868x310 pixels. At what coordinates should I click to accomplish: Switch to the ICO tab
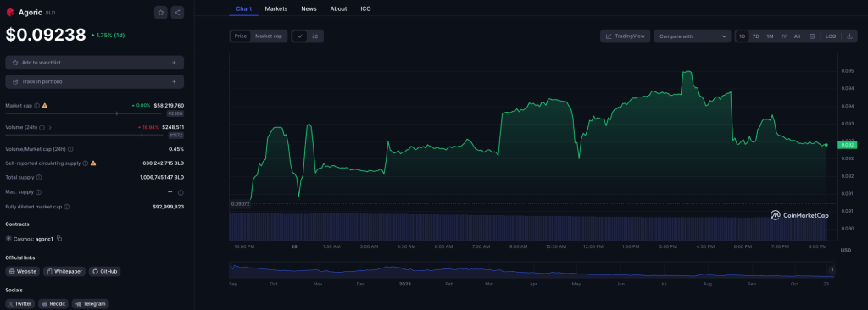click(366, 8)
